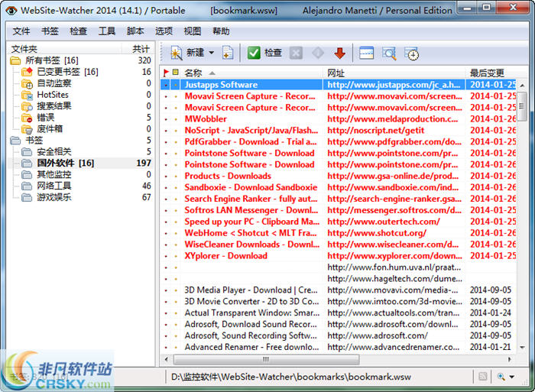535x392 pixels.
Task: Click the horizontal scrollbar right arrow
Action: pyautogui.click(x=510, y=359)
